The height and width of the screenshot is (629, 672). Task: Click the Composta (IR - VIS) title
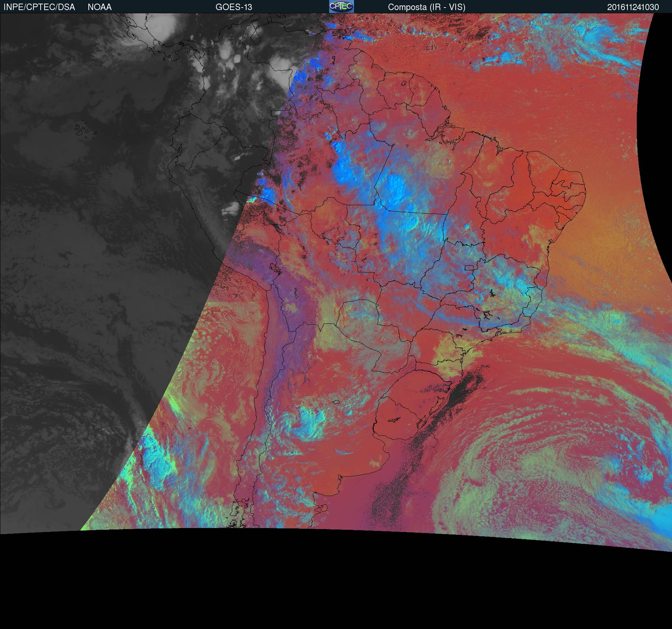427,7
